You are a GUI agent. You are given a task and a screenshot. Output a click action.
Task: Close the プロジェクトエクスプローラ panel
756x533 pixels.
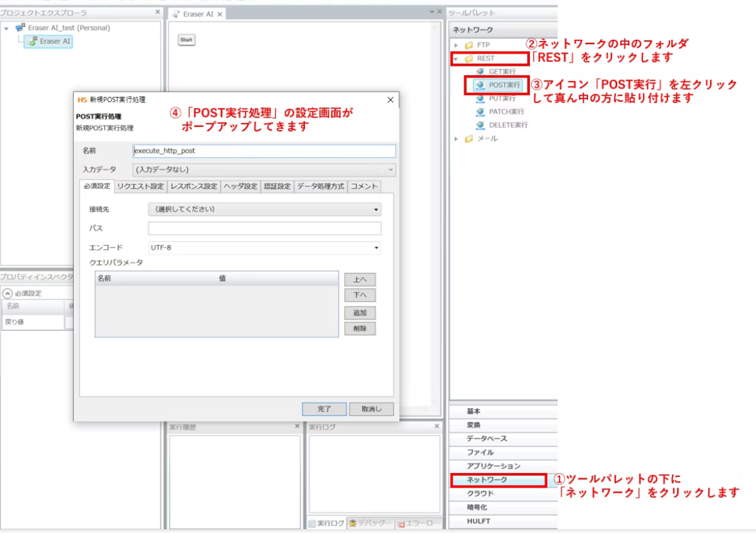[x=158, y=11]
